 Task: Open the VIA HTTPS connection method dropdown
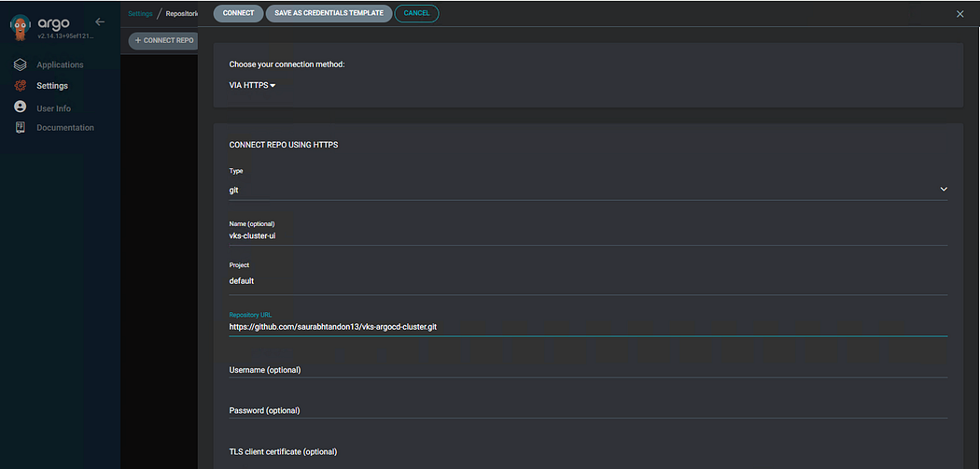[253, 86]
